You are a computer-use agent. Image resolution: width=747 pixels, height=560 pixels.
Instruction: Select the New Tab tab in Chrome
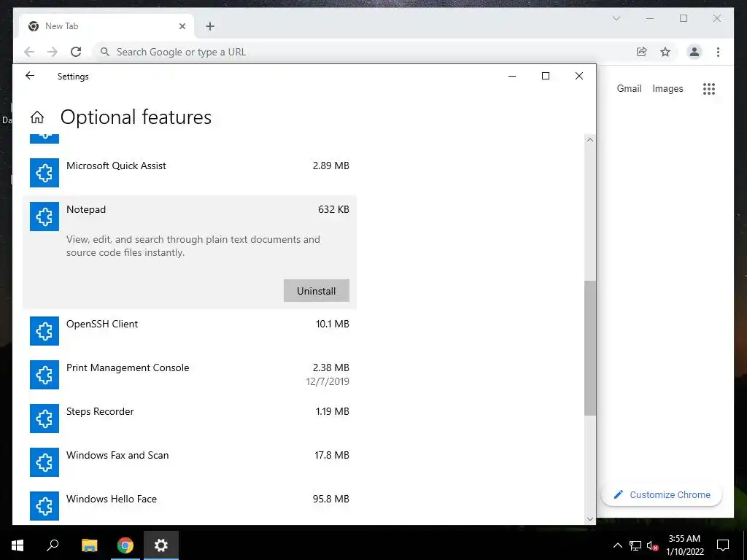point(107,26)
